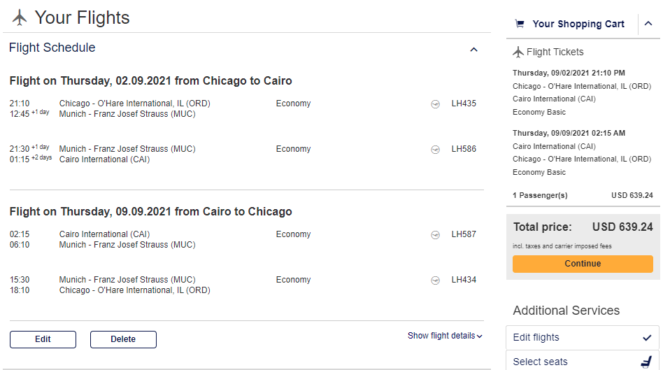Click flight number LH435
The height and width of the screenshot is (370, 670).
(x=464, y=103)
